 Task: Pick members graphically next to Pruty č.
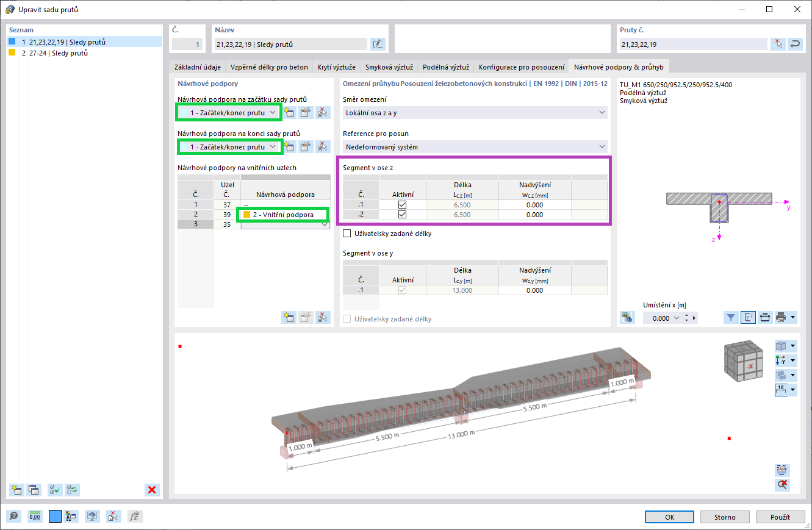coord(778,44)
